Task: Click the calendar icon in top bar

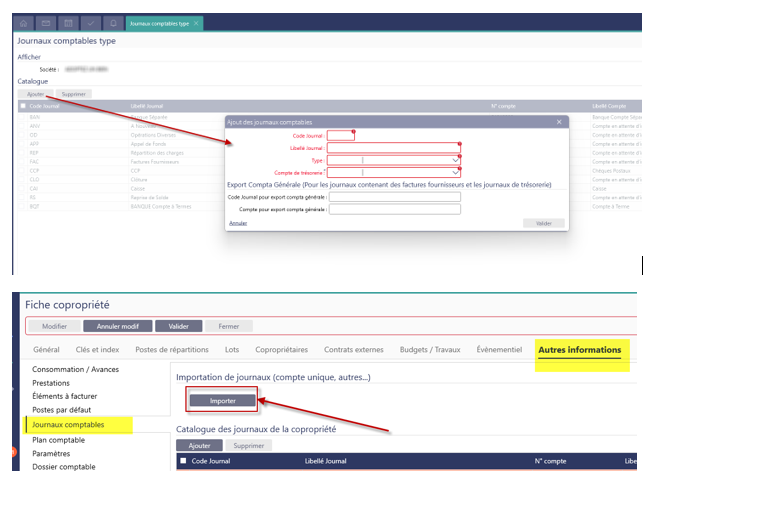Action: point(68,23)
